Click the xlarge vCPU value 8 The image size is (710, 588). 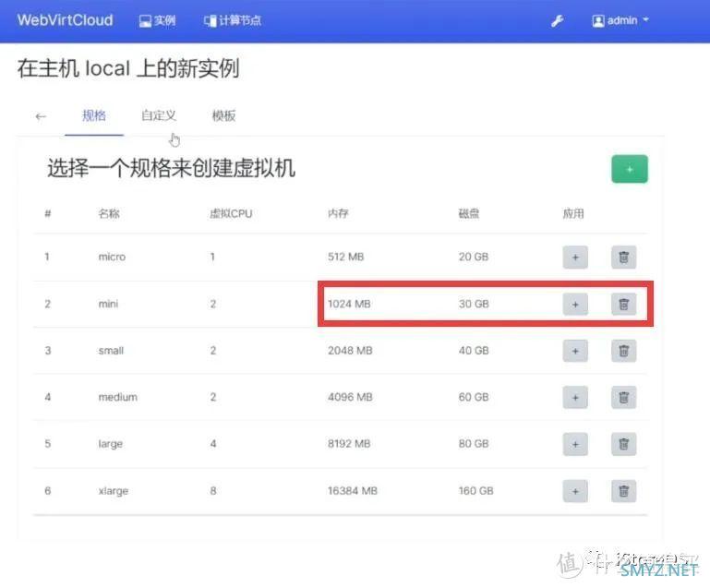213,491
